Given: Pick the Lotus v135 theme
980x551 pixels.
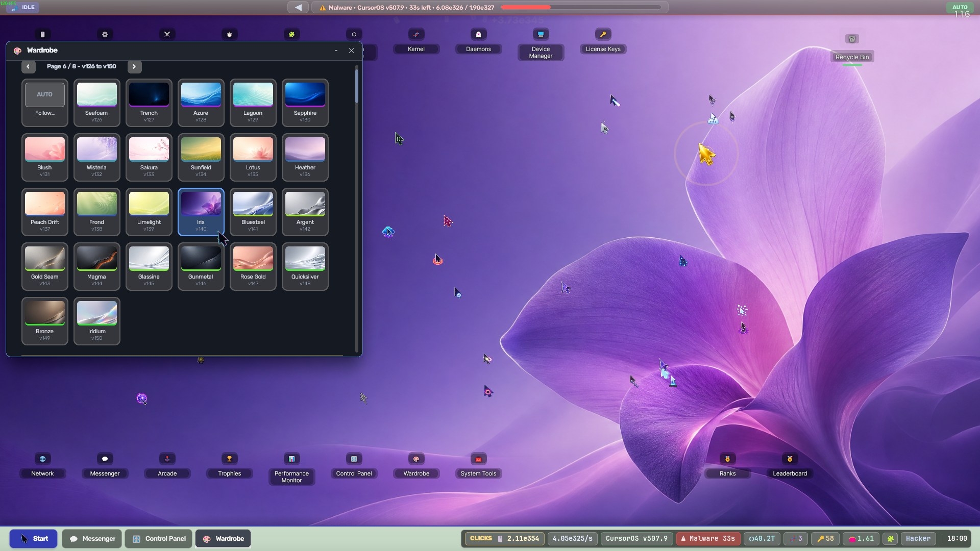Looking at the screenshot, I should (x=253, y=157).
